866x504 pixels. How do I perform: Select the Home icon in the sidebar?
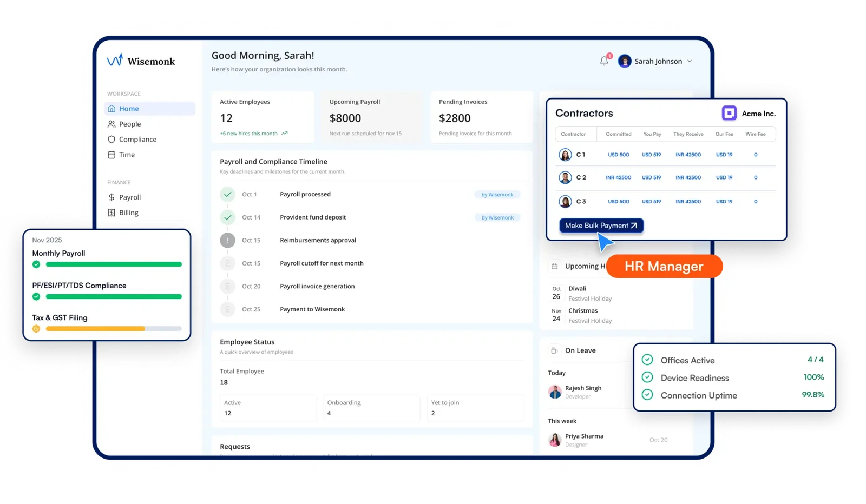point(111,108)
